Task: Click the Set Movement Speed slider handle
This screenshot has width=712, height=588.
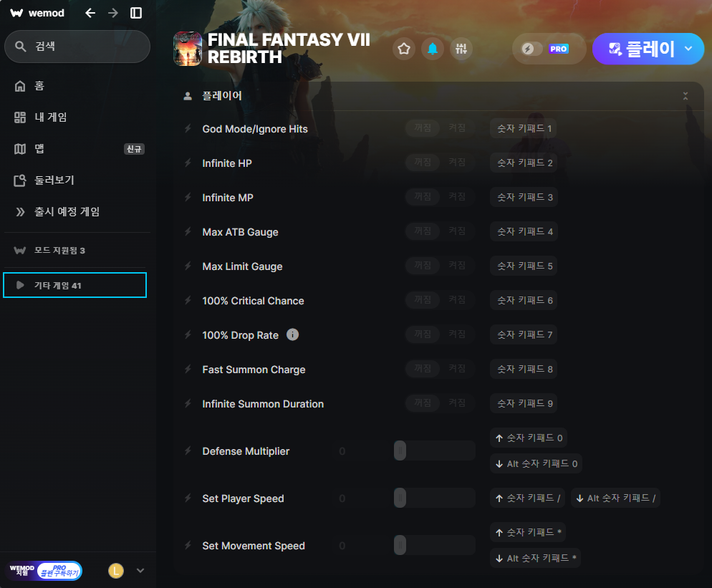Action: pos(400,545)
